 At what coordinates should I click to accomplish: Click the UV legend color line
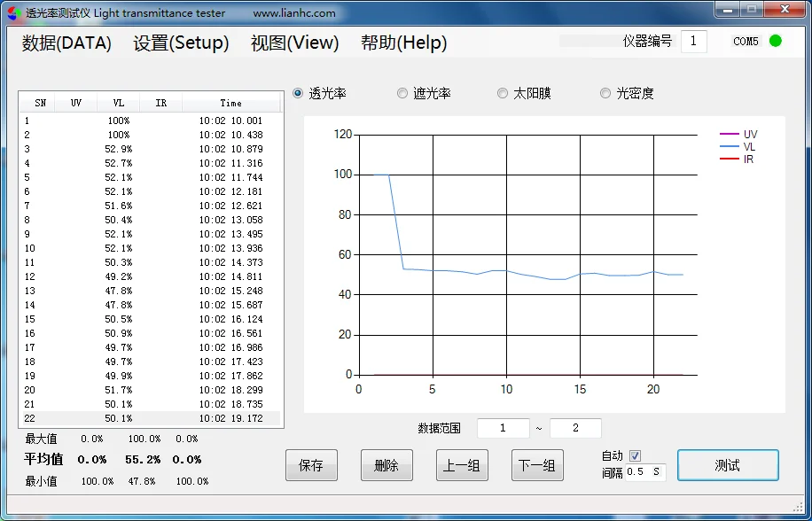point(729,135)
